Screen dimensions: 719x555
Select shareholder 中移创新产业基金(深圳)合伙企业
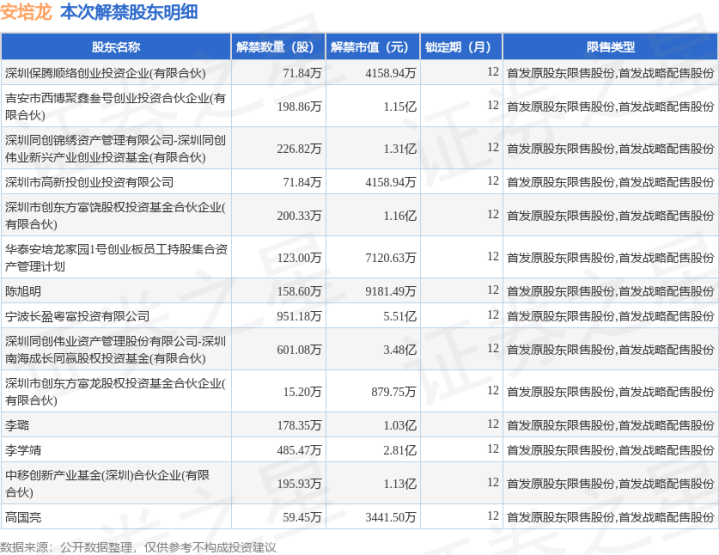click(107, 483)
